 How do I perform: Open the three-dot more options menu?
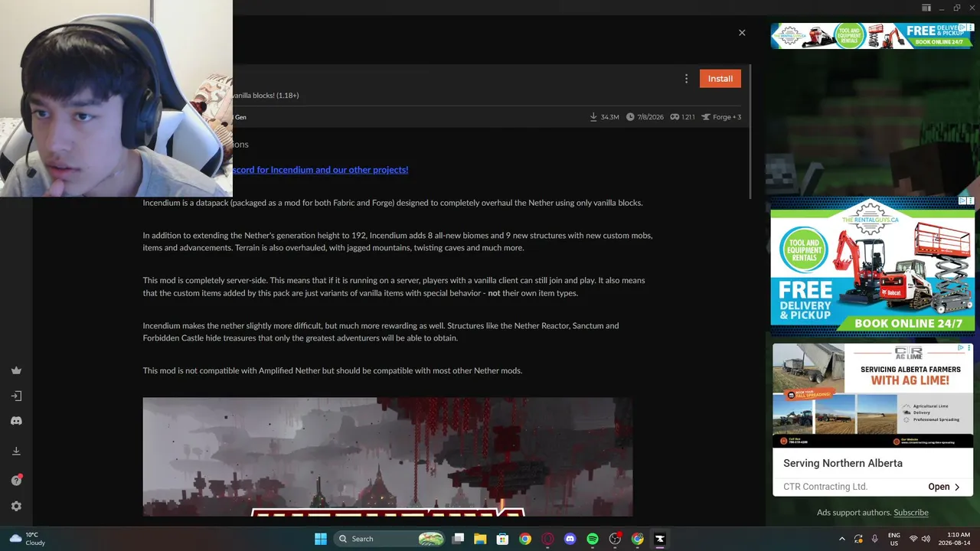click(686, 79)
